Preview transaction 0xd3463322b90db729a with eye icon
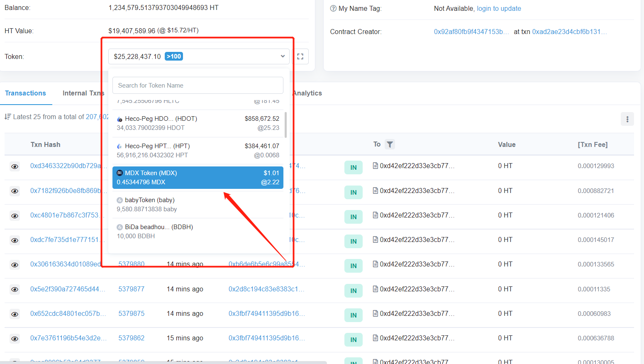This screenshot has height=364, width=644. click(x=15, y=166)
